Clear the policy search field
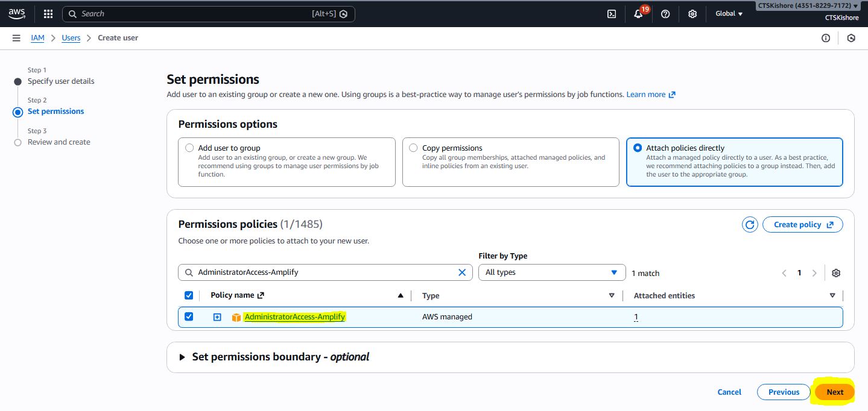 click(x=462, y=272)
